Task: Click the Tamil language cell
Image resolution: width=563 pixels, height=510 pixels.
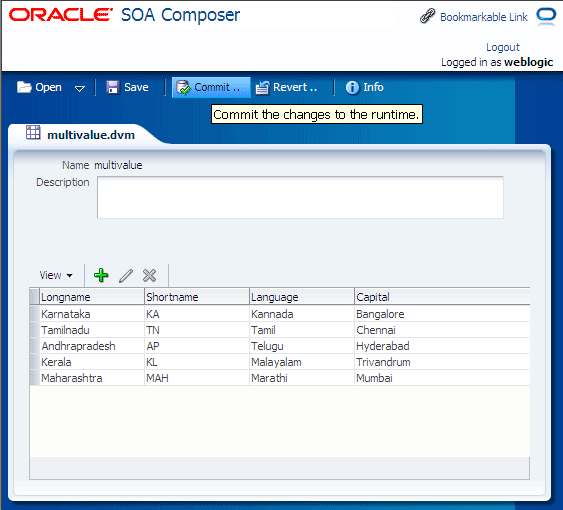Action: coord(302,330)
